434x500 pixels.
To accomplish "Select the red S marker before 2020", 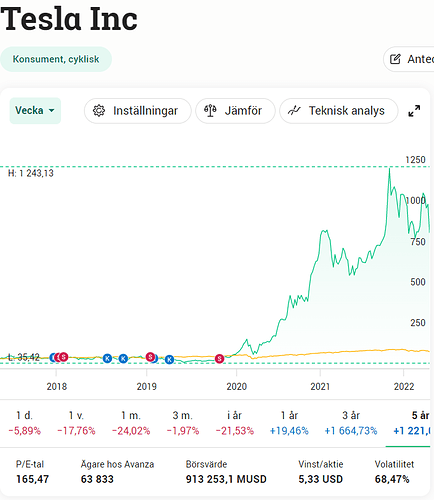I will pyautogui.click(x=219, y=359).
